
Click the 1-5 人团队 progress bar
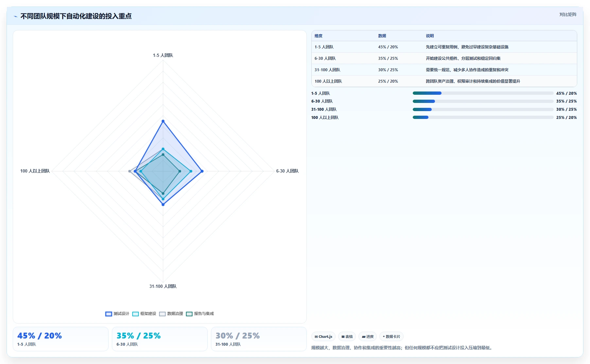[483, 93]
